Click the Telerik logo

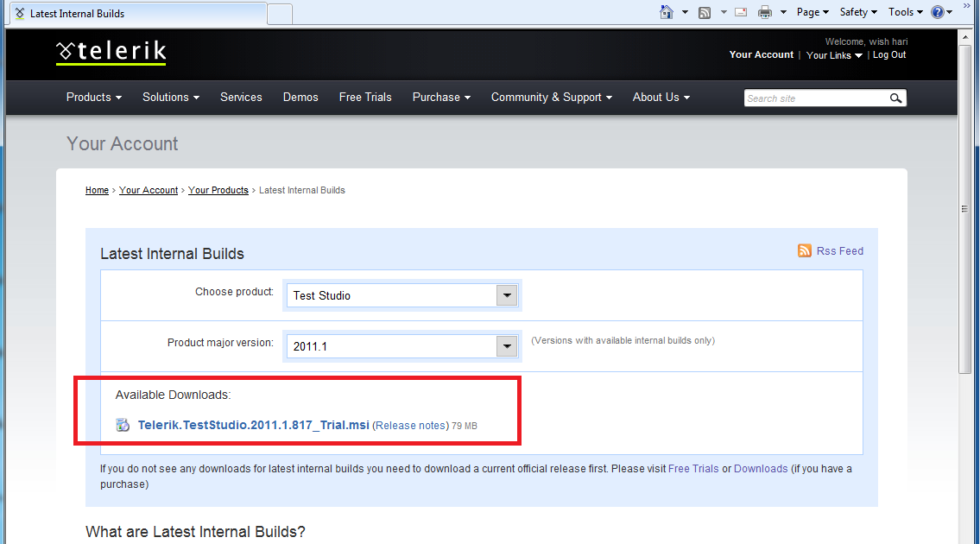tap(111, 53)
